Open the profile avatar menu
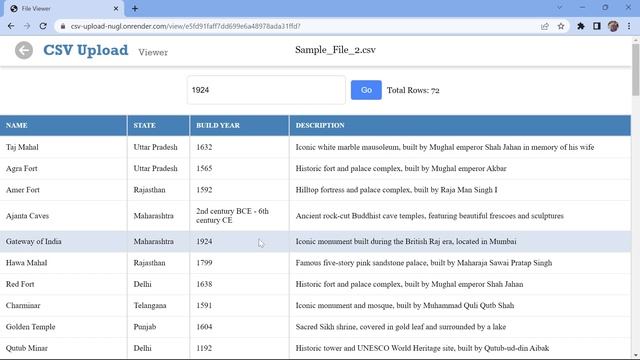The width and height of the screenshot is (640, 360). point(613,26)
